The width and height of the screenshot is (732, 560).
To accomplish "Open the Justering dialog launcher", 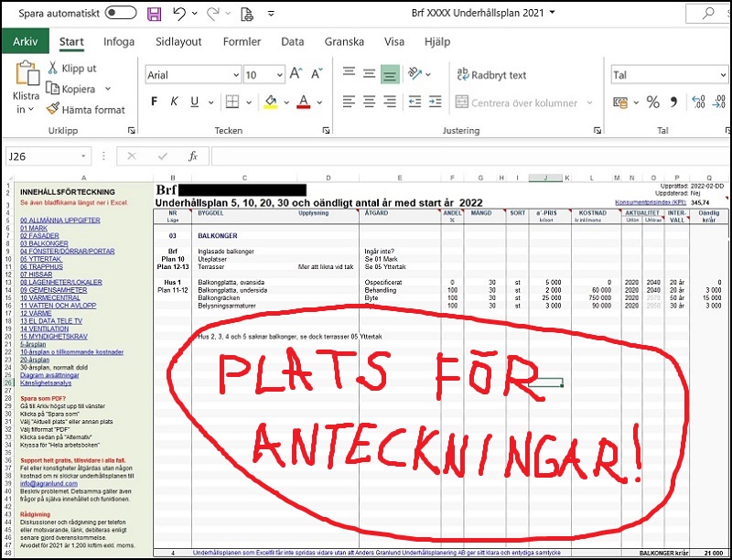I will pyautogui.click(x=597, y=131).
